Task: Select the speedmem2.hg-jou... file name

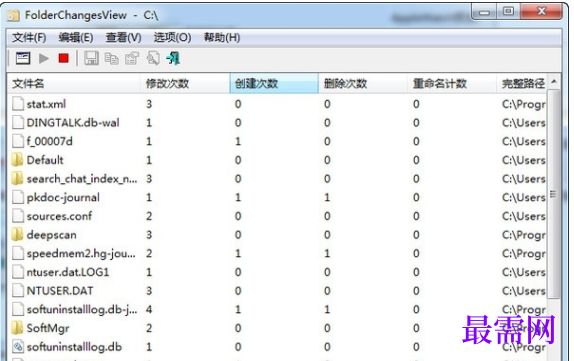Action: click(x=81, y=253)
